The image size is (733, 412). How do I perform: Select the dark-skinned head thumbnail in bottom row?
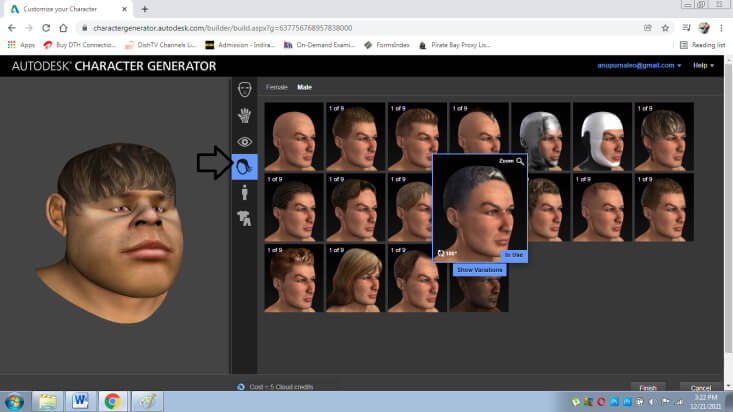point(479,294)
